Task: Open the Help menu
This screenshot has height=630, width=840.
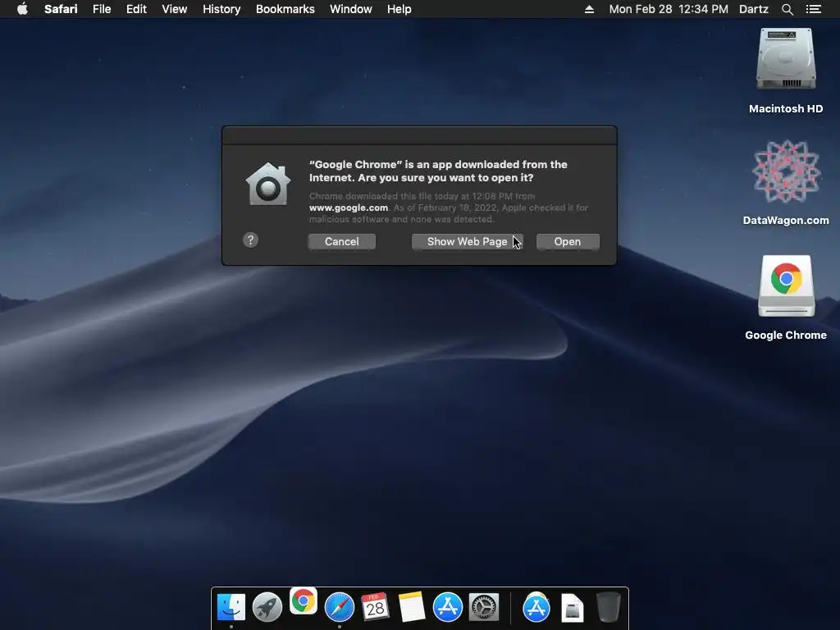Action: coord(399,9)
